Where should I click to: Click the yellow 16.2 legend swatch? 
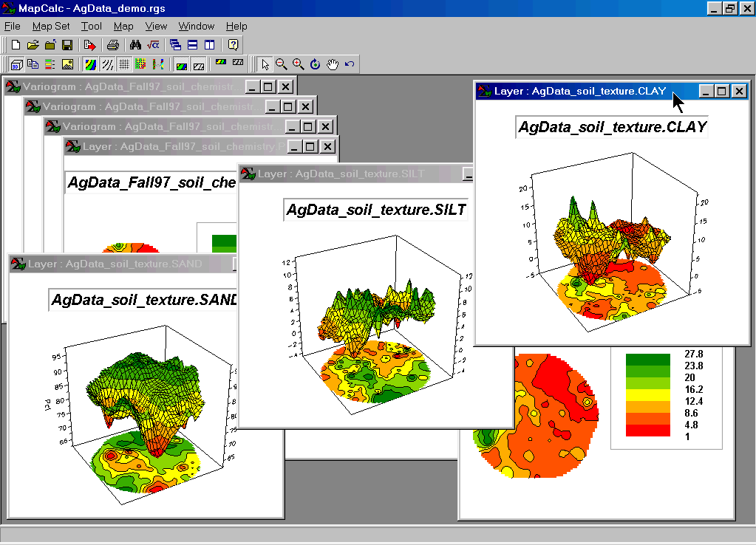coord(647,395)
